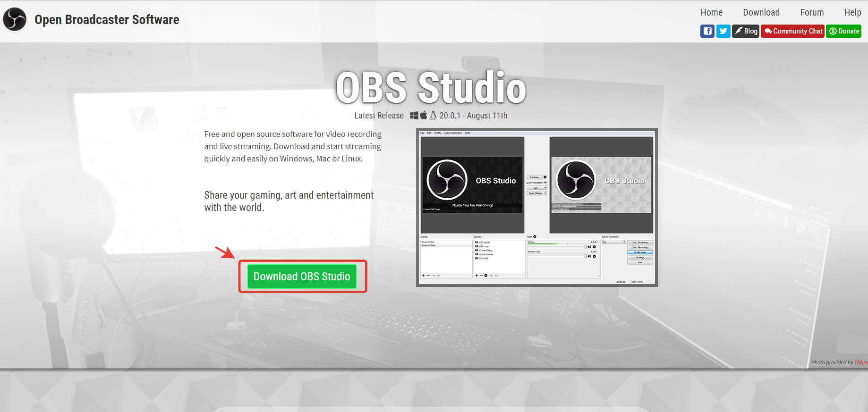Click the Share your gaming tagline text
Screen dimensions: 868x412
click(x=289, y=201)
